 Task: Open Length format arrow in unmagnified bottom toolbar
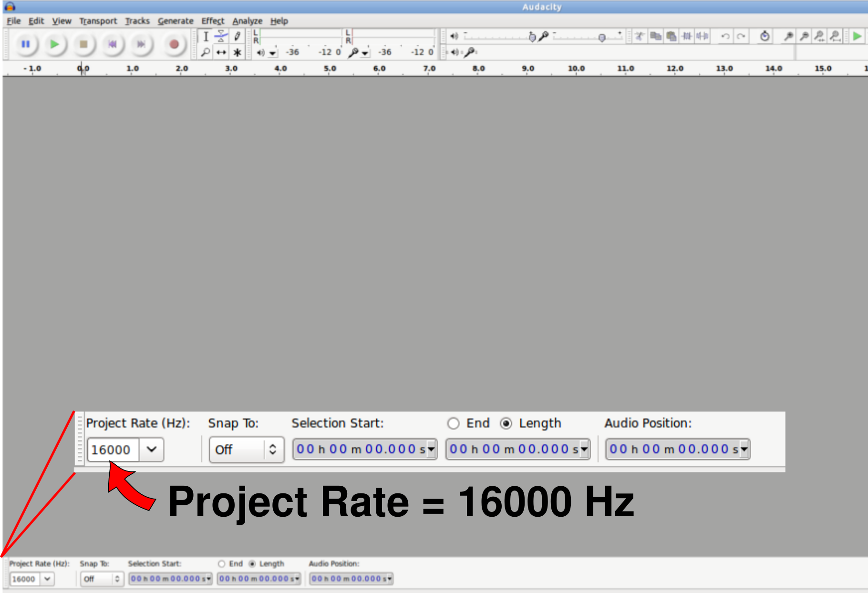click(297, 579)
